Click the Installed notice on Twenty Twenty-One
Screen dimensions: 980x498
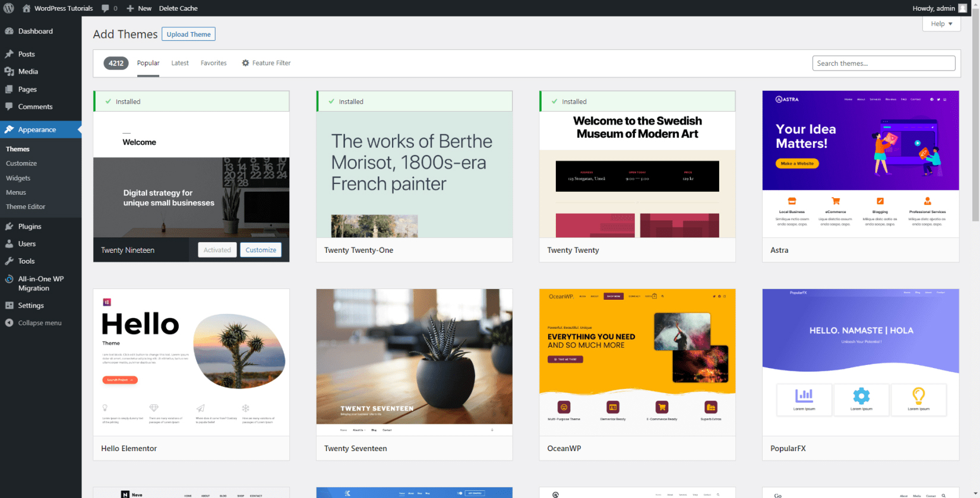pyautogui.click(x=414, y=101)
